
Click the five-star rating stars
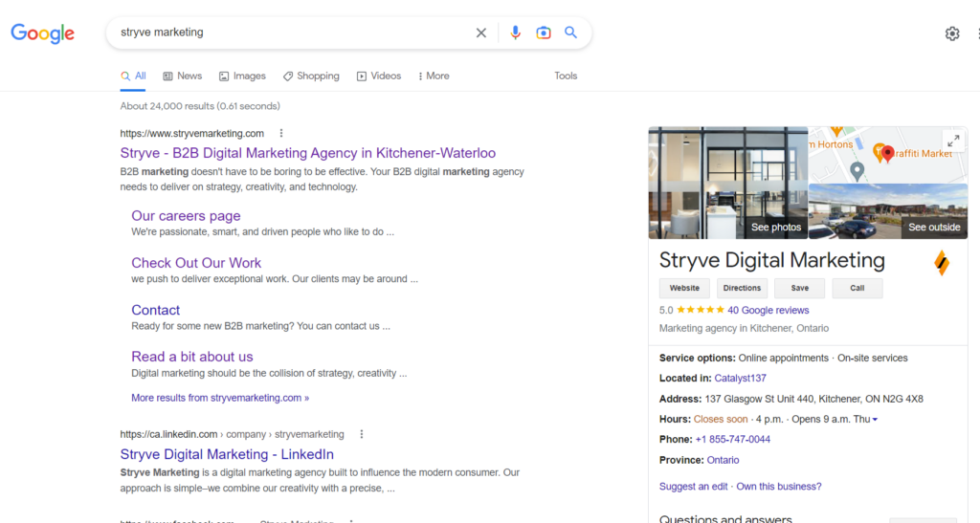coord(700,310)
